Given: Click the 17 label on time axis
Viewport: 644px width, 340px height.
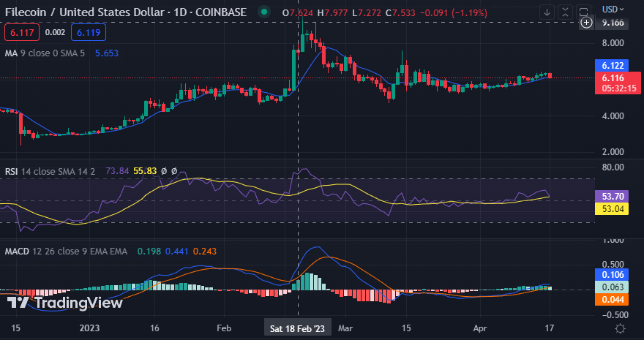Looking at the screenshot, I should point(550,328).
